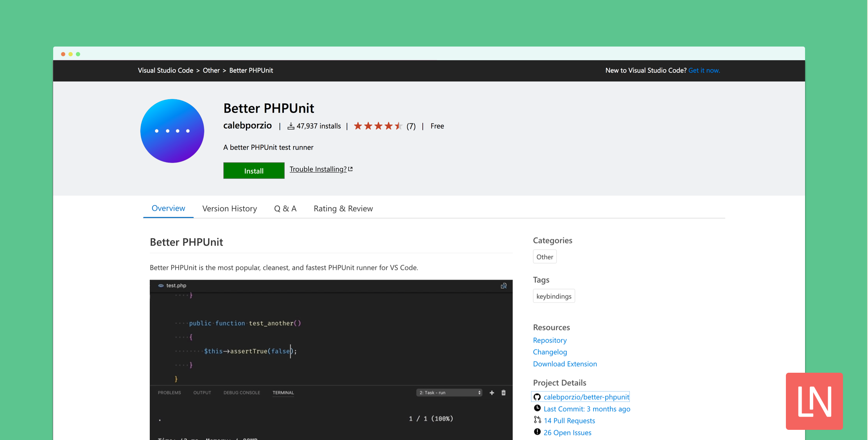Click the LN Laravel News logo

814,401
